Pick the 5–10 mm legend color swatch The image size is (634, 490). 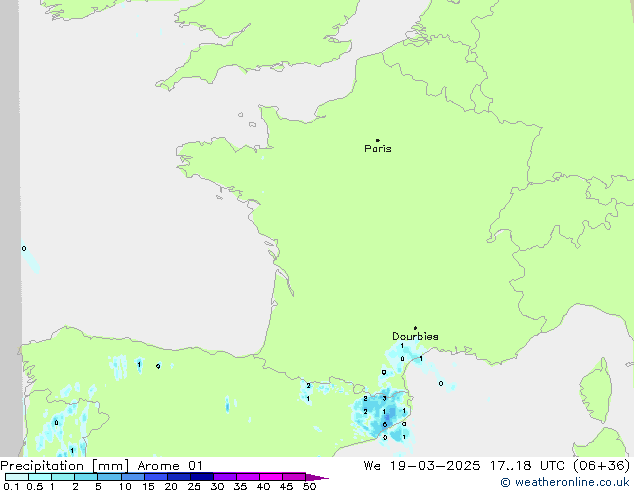click(109, 477)
